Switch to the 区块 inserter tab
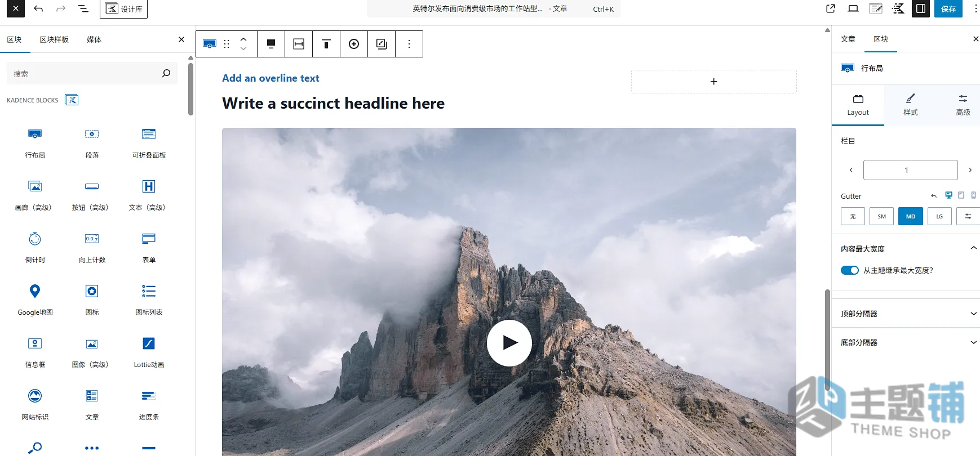980x456 pixels. coord(14,39)
